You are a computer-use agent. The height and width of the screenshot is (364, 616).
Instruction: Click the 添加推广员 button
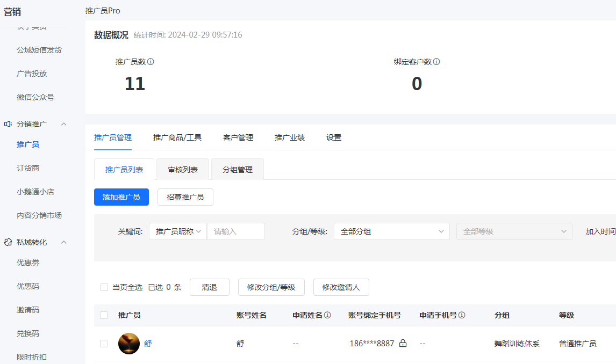tap(121, 197)
